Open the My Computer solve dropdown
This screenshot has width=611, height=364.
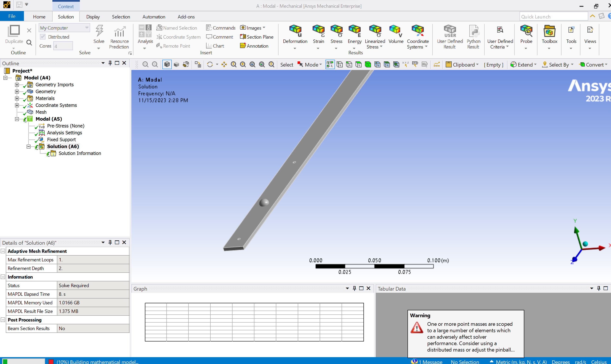(64, 28)
